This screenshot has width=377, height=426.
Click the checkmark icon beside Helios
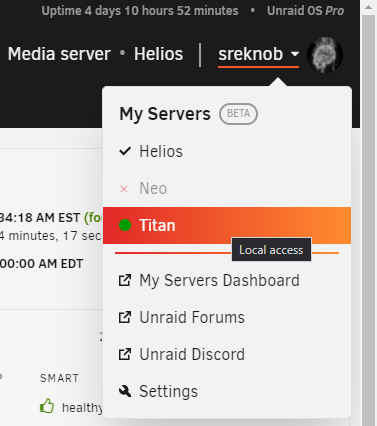125,151
